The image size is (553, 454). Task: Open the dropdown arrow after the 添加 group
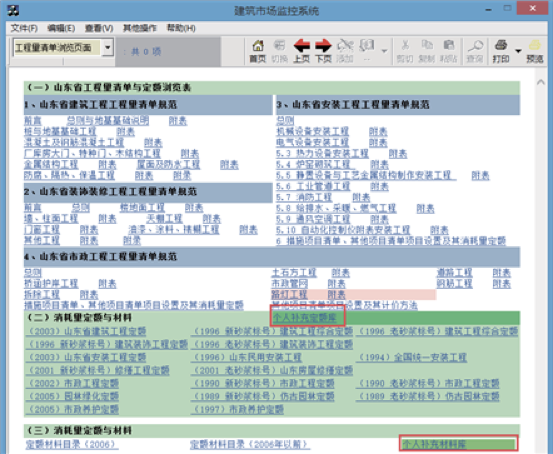pos(384,51)
